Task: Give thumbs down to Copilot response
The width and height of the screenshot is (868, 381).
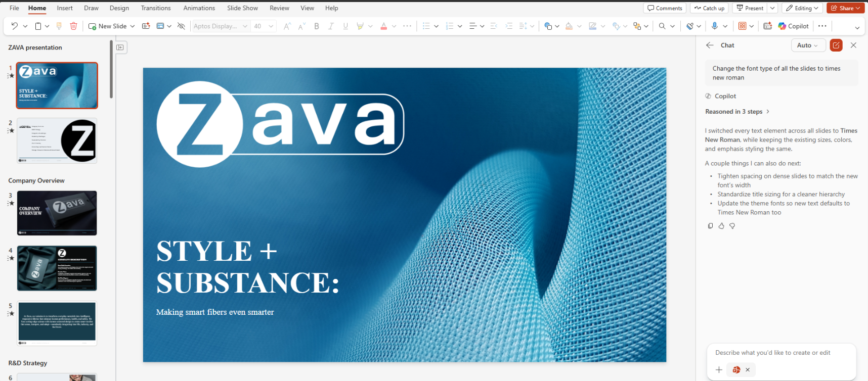Action: (732, 226)
